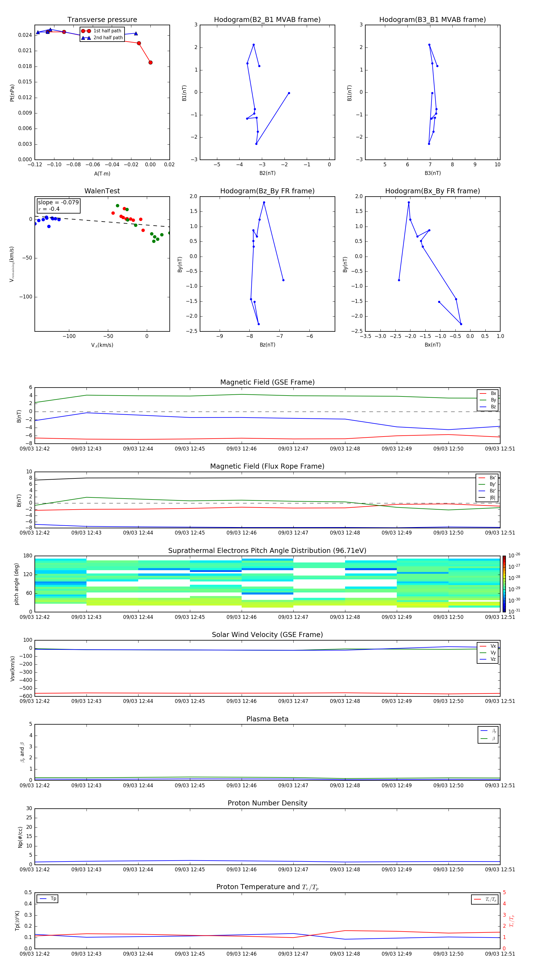Click the '10^-26' colorbar tick label

(514, 555)
